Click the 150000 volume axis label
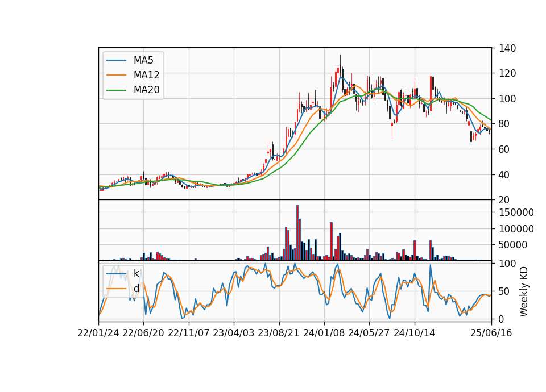Viewport: 546px width, 392px height. [x=516, y=212]
